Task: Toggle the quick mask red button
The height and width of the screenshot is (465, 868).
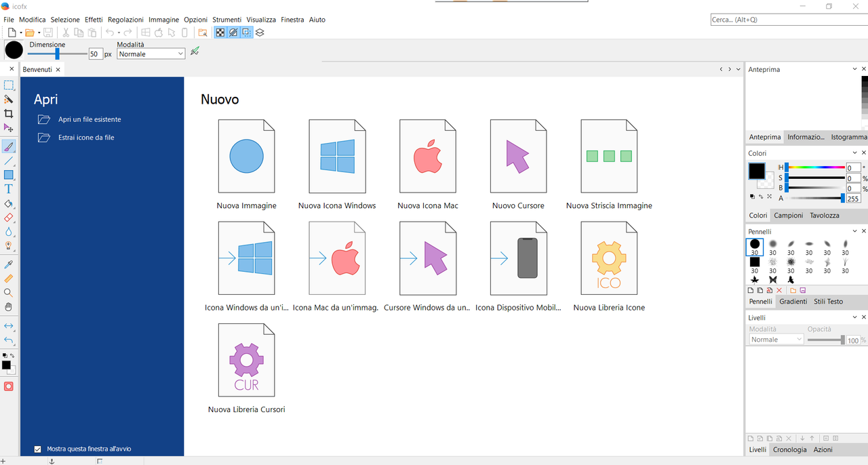Action: pyautogui.click(x=9, y=386)
